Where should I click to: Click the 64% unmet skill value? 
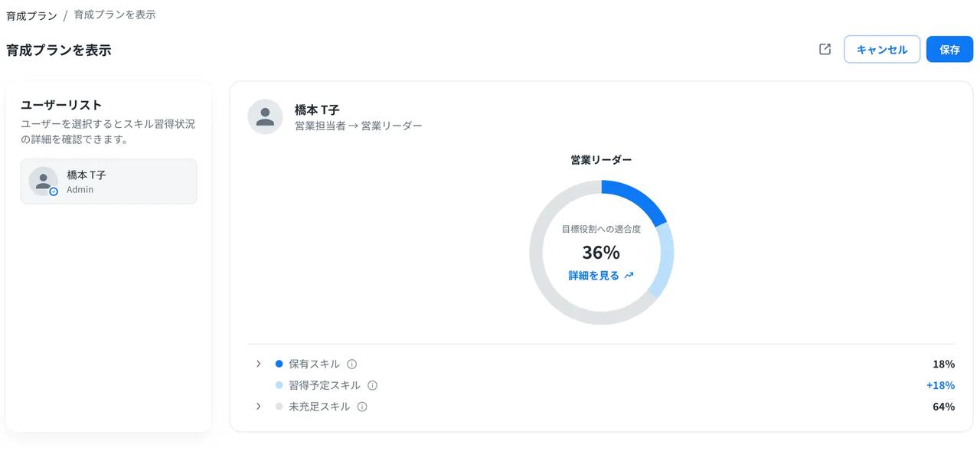point(943,407)
